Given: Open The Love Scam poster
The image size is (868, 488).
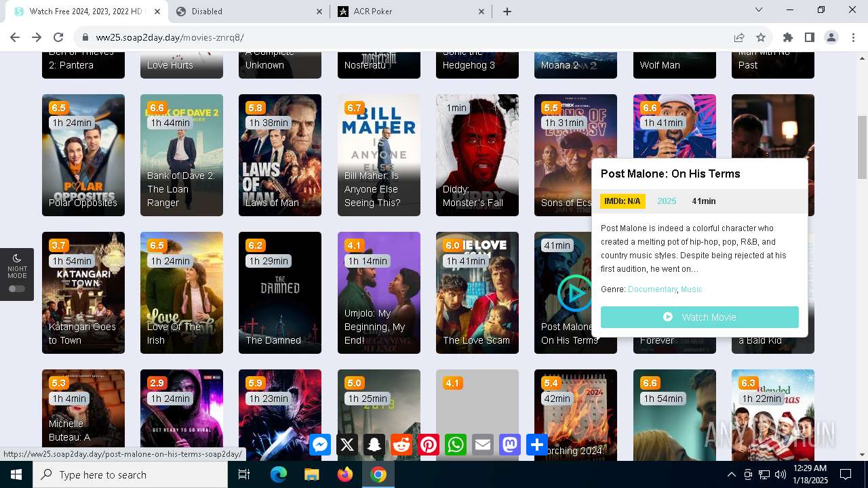Looking at the screenshot, I should click(x=477, y=293).
